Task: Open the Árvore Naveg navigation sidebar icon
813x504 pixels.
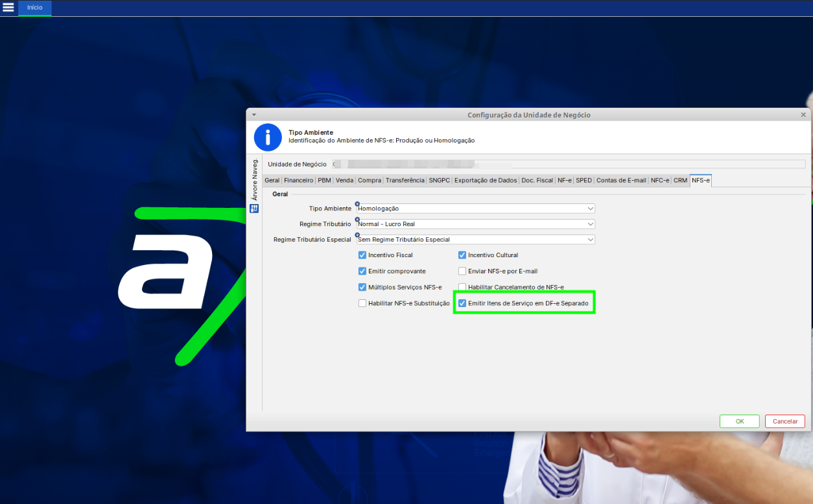Action: pos(254,208)
